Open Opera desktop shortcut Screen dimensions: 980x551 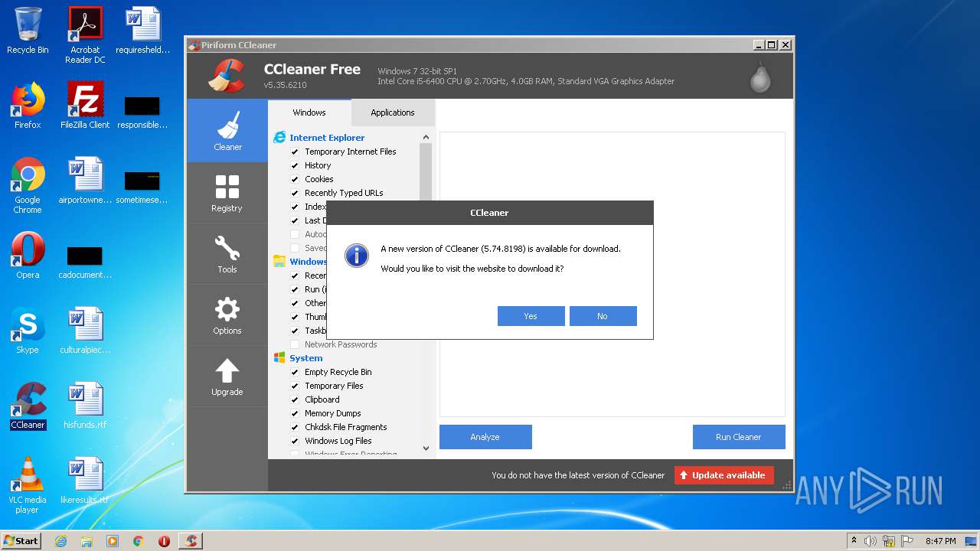(x=28, y=256)
